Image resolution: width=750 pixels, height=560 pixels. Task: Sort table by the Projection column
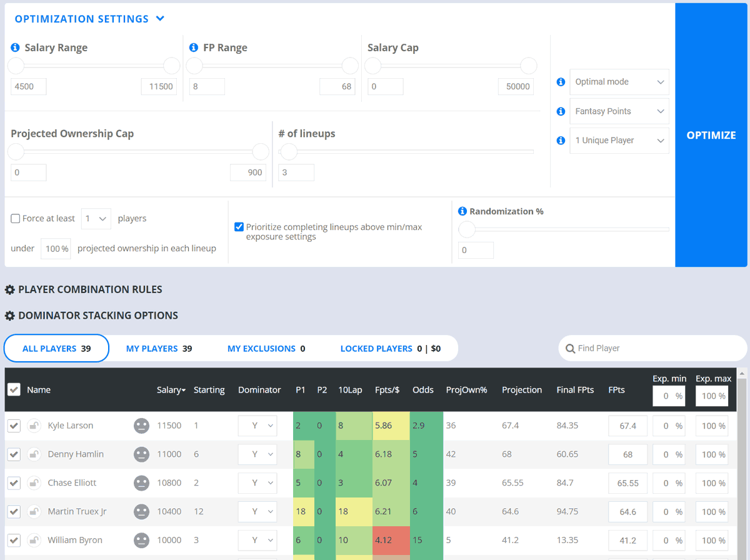pos(522,390)
